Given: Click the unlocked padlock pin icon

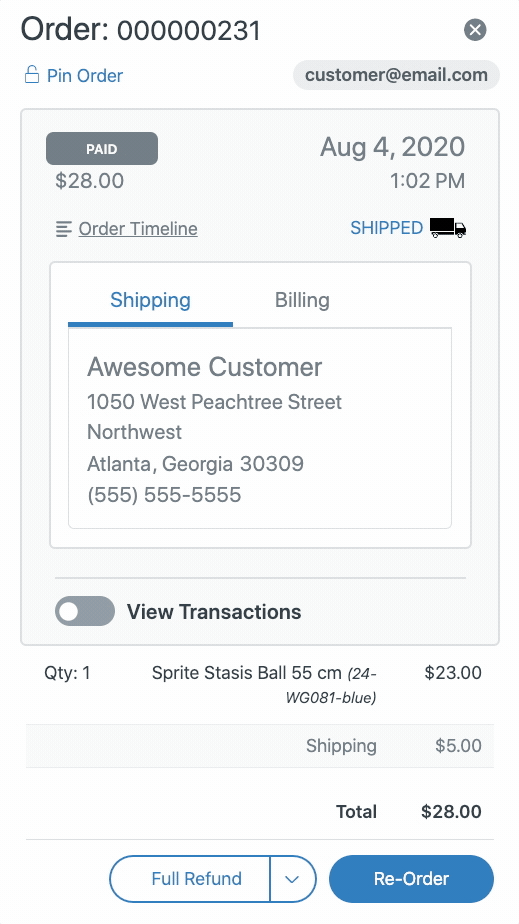Looking at the screenshot, I should coord(32,75).
